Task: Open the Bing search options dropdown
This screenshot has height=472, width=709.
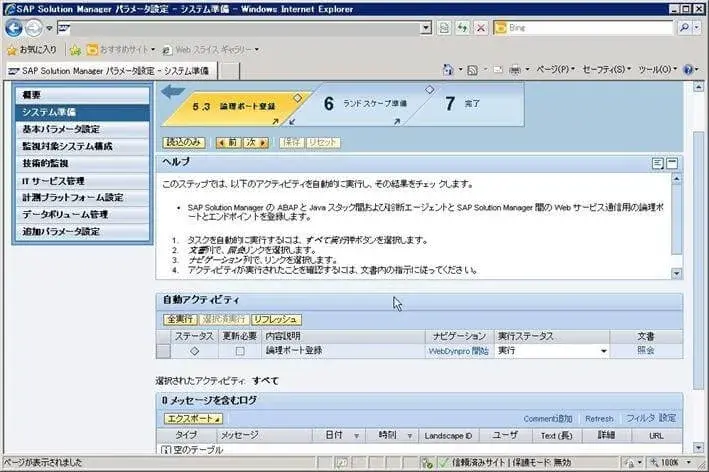Action: coord(697,28)
